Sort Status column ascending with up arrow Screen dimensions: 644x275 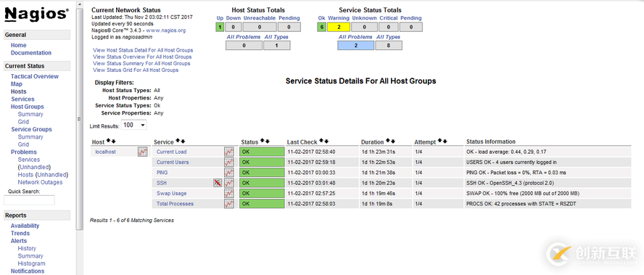pyautogui.click(x=262, y=141)
